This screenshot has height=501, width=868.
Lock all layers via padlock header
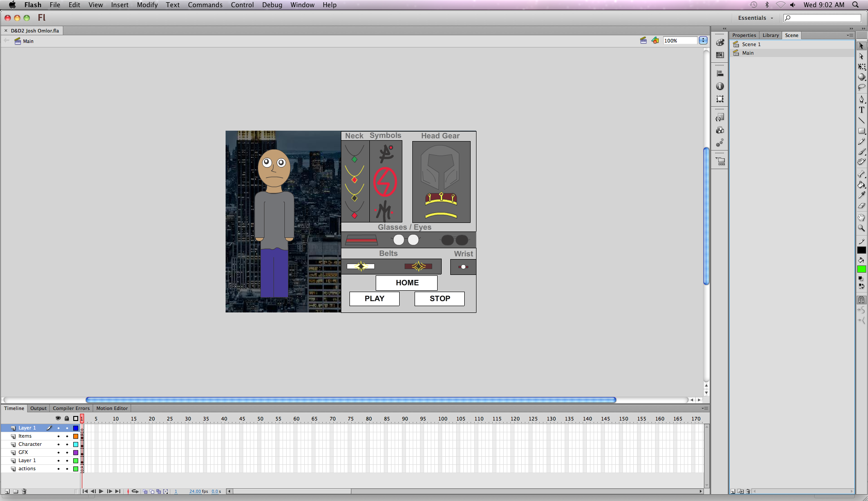coord(67,418)
